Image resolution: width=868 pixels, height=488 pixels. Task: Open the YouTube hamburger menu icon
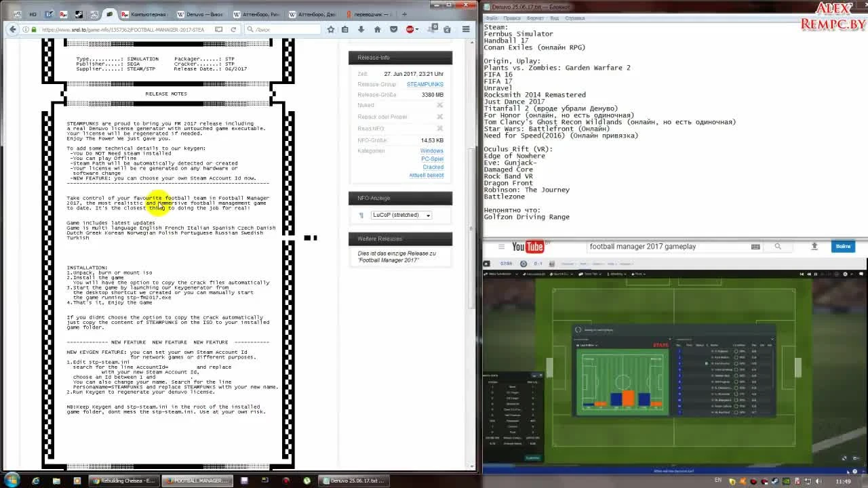pyautogui.click(x=501, y=246)
